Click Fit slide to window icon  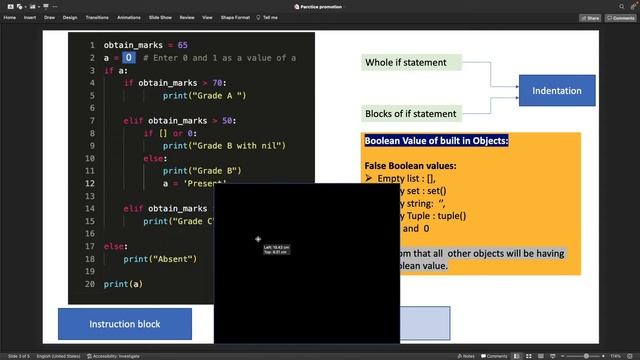point(630,356)
